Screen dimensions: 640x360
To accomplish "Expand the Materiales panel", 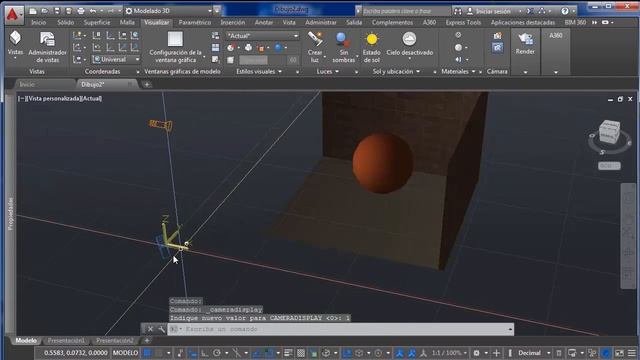I will tap(458, 71).
